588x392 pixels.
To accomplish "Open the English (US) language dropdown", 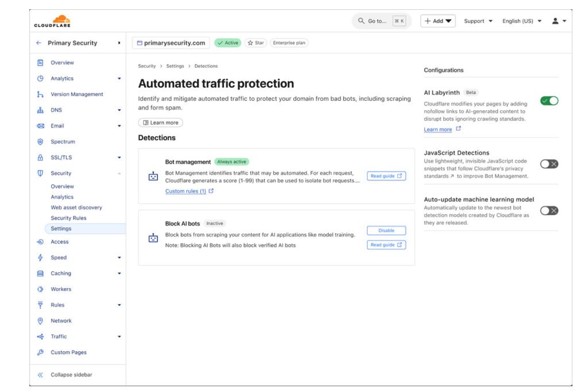I will (521, 21).
